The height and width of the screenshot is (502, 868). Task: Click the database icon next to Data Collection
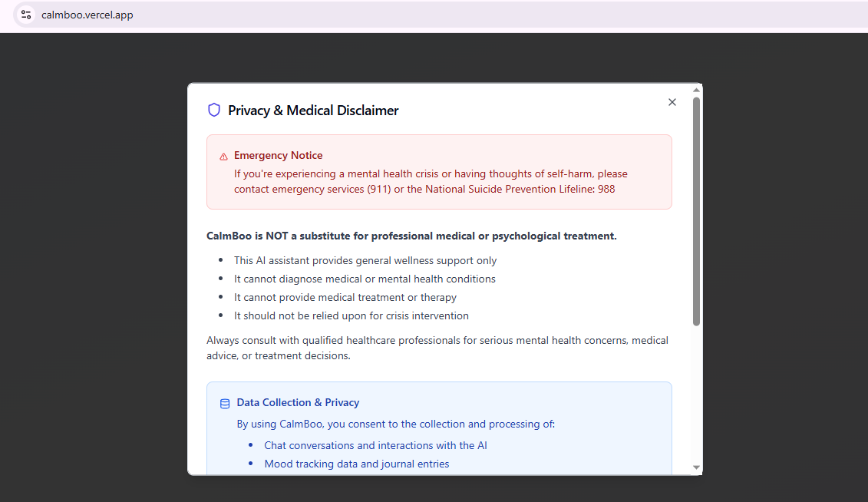225,403
